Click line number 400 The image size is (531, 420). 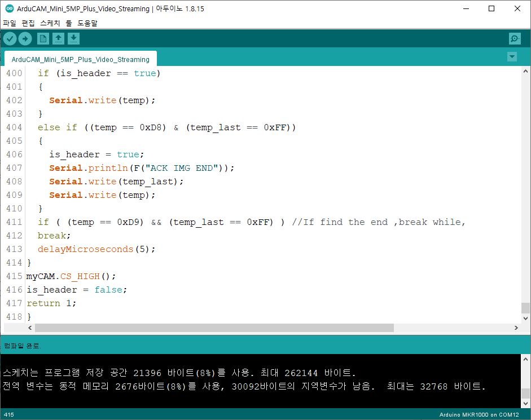coord(14,73)
